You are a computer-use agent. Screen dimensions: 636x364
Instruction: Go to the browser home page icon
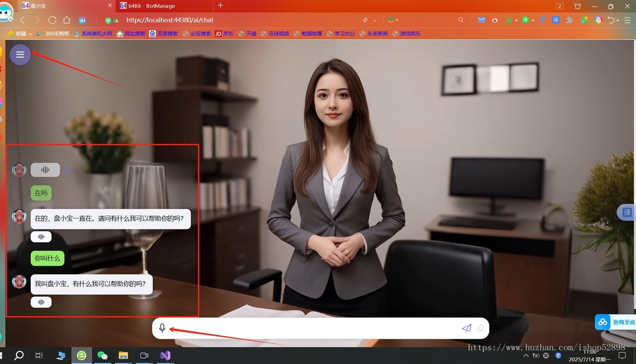pyautogui.click(x=67, y=20)
